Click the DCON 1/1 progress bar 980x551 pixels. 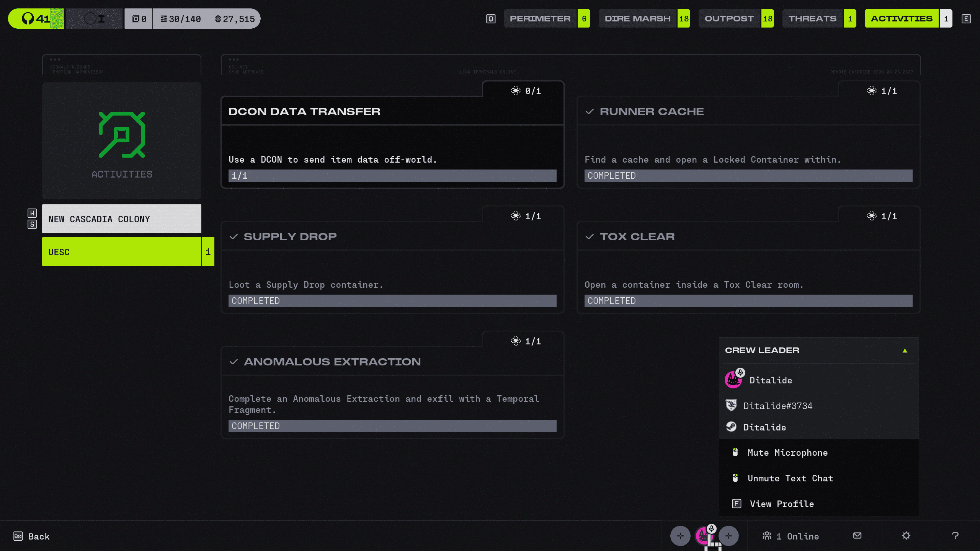tap(392, 176)
